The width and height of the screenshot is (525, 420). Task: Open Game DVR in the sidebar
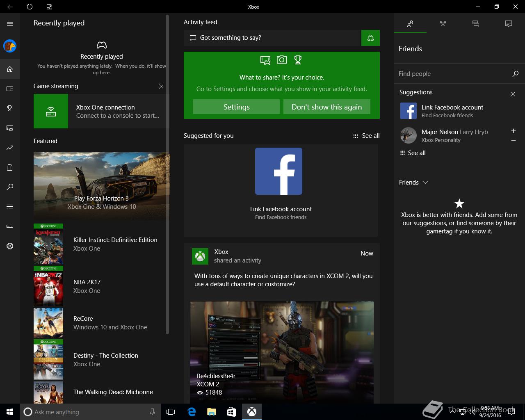click(10, 128)
